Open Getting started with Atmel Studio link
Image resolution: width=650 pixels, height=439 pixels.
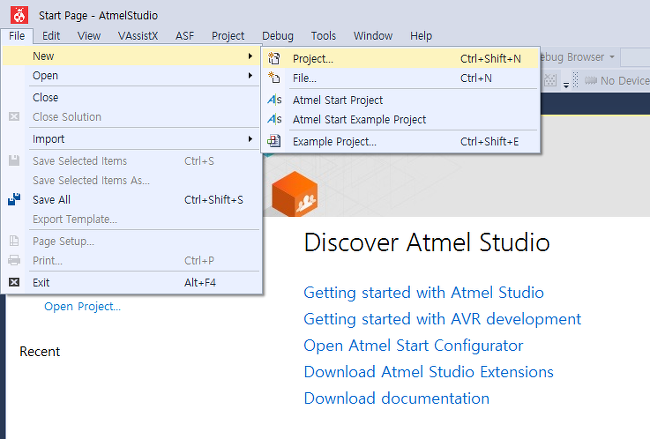coord(424,293)
